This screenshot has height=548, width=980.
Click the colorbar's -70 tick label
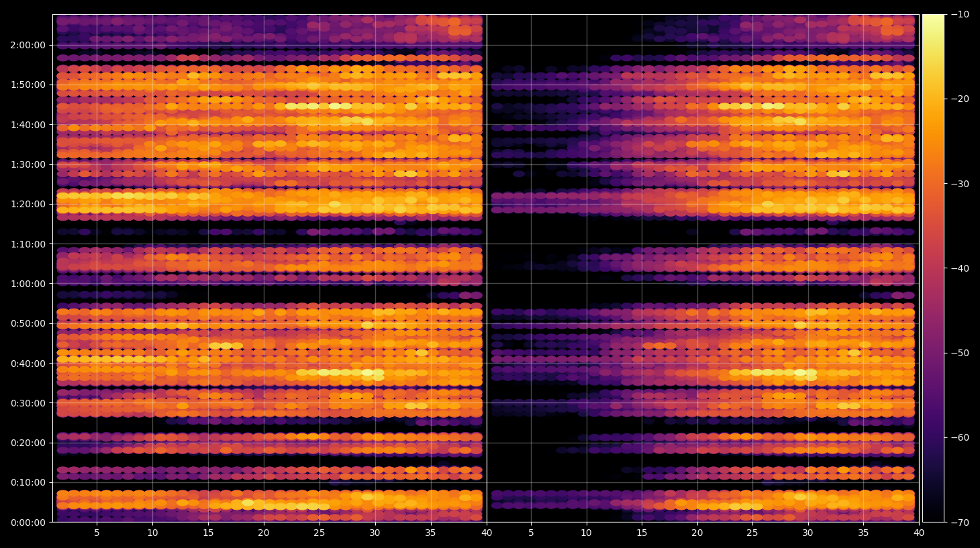point(960,522)
